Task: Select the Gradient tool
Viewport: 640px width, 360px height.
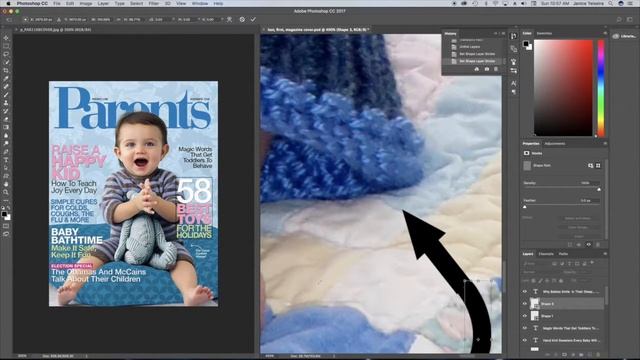Action: [x=6, y=127]
